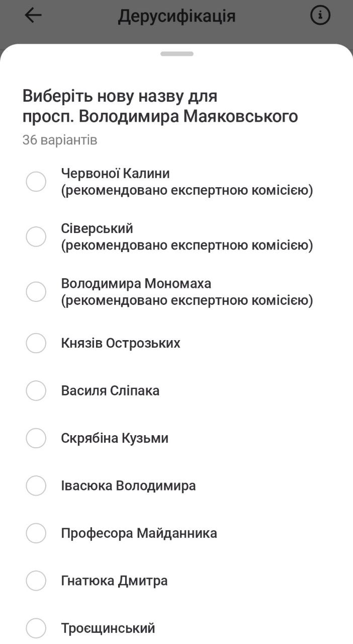353x644 pixels.
Task: Select Гнатюка Дмитра radio button
Action: pos(36,581)
